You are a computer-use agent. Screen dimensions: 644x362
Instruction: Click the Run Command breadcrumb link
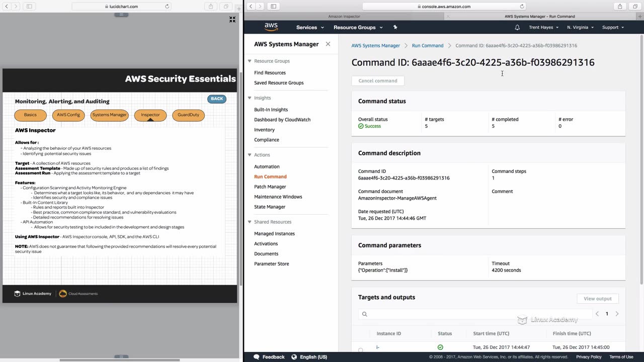(428, 45)
